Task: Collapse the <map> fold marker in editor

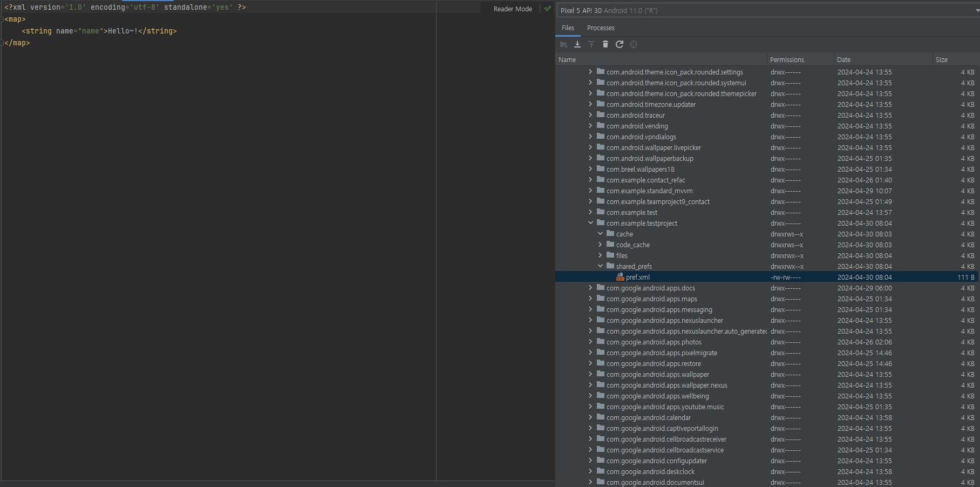Action: click(x=2, y=19)
